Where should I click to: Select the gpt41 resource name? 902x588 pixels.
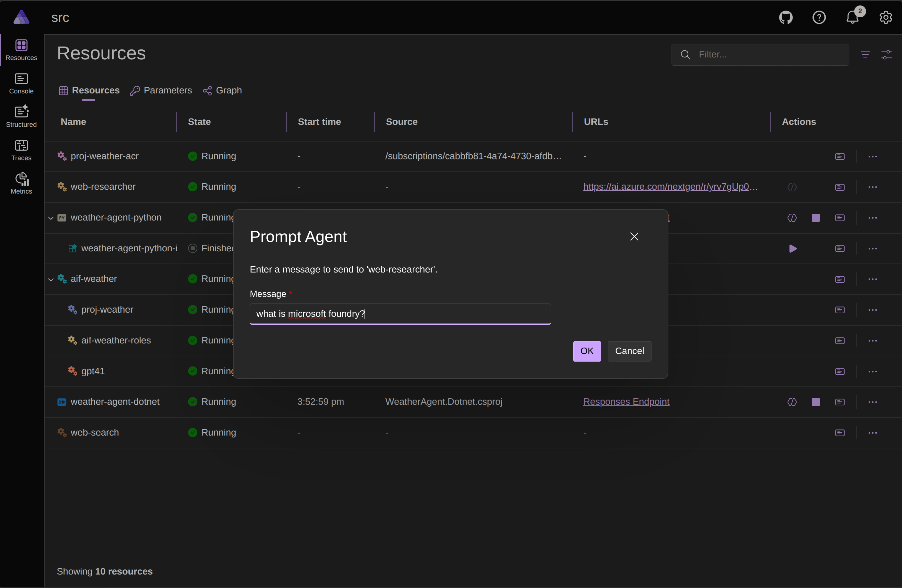93,371
